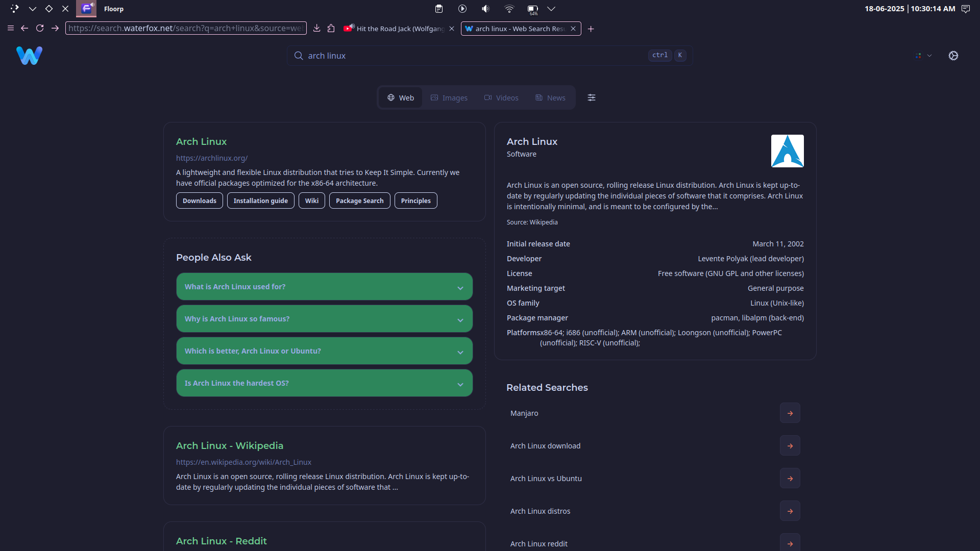Open the Arch Linux - Reddit result
This screenshot has width=980, height=551.
tap(222, 541)
